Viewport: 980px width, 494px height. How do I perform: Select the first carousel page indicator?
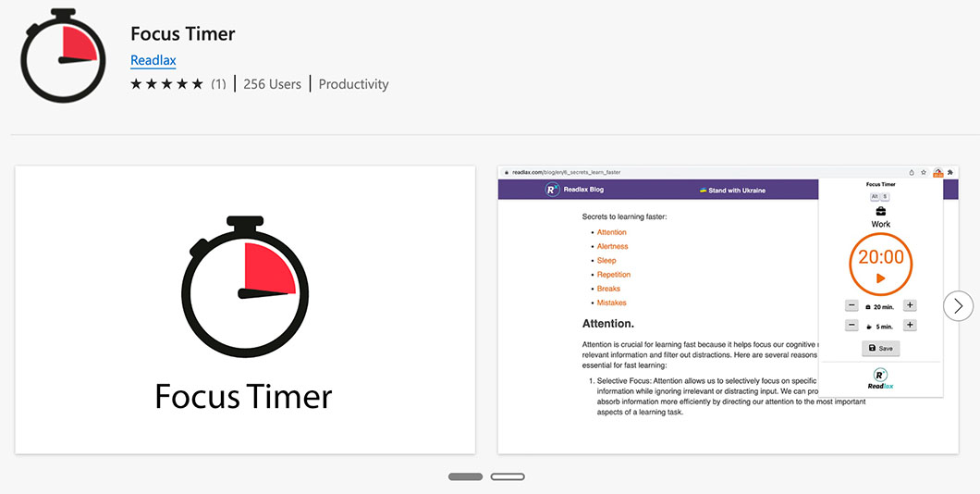point(465,476)
